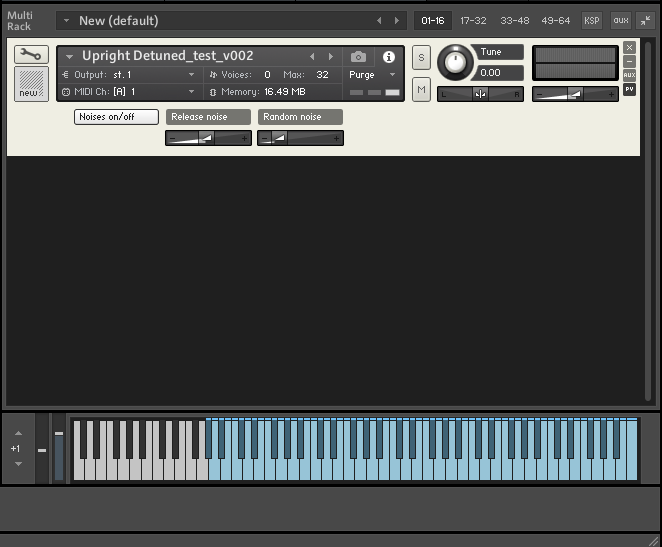Toggle the Noises on/off switch
Image resolution: width=662 pixels, height=547 pixels.
[x=116, y=117]
